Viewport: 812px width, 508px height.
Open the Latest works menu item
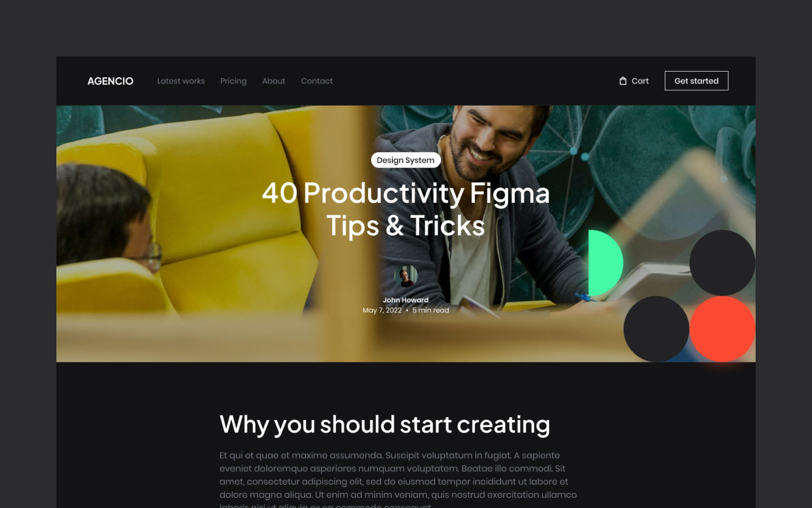[181, 81]
